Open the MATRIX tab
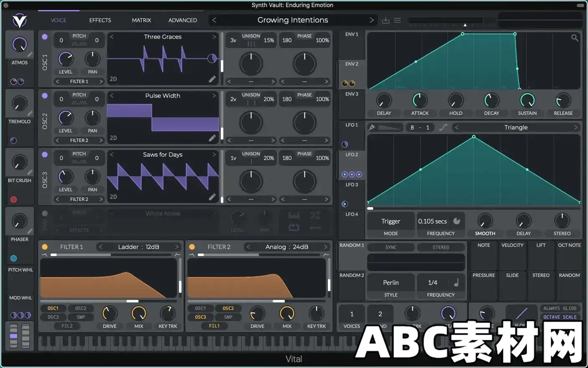Image resolution: width=588 pixels, height=368 pixels. [141, 20]
